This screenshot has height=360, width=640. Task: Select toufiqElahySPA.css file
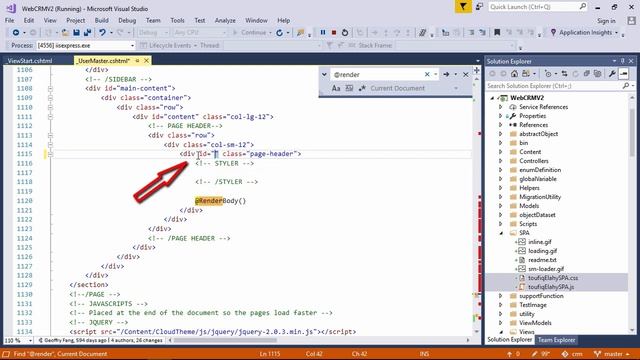tap(553, 278)
